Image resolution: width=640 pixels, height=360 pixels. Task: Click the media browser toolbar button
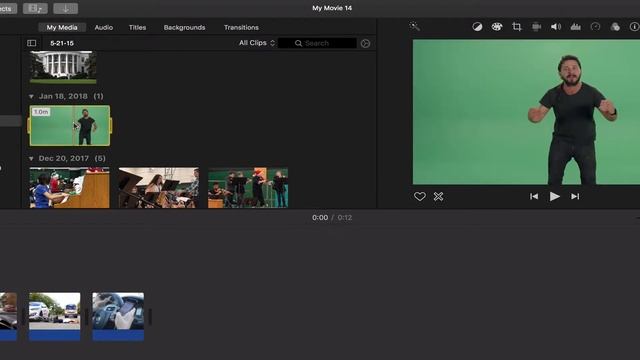coord(35,8)
